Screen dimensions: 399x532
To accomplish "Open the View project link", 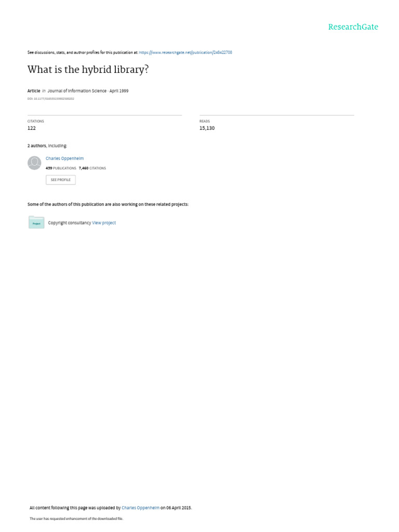I will (104, 223).
